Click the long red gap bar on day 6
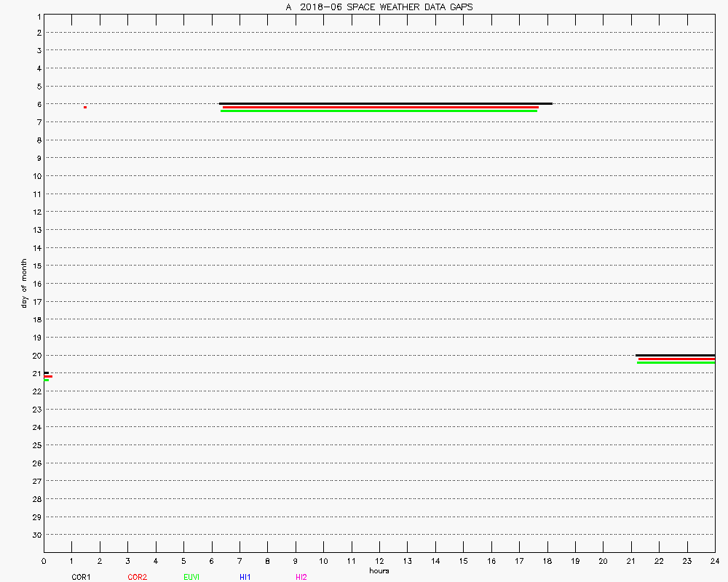The height and width of the screenshot is (582, 728). [x=380, y=107]
